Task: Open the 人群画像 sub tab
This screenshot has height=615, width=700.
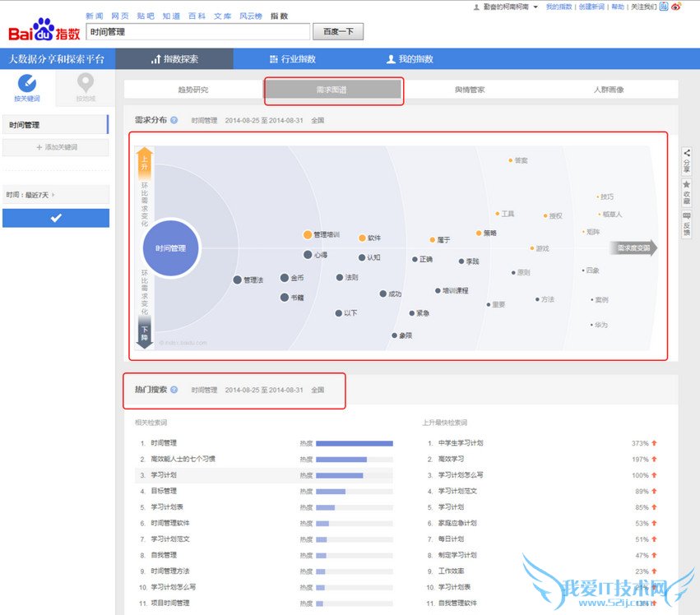Action: (609, 90)
